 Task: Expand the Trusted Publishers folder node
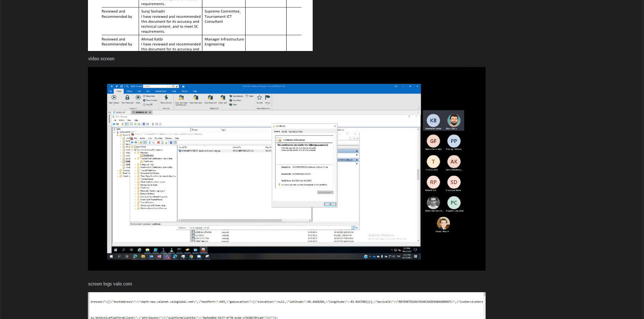pos(135,170)
